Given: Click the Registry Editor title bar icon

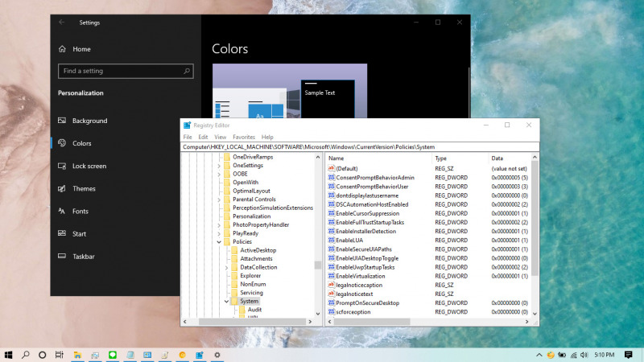Looking at the screenshot, I should [187, 125].
